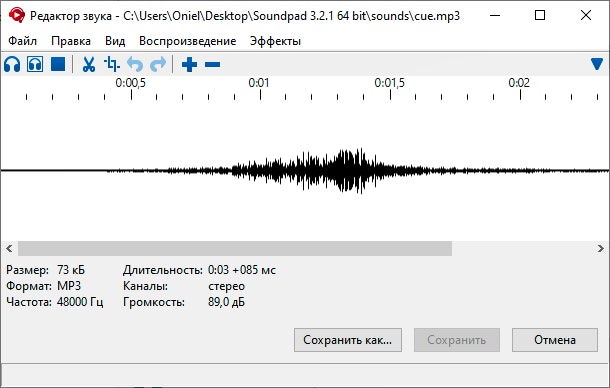Click the 0:01 mark on the timeline
610x388 pixels.
pos(259,83)
